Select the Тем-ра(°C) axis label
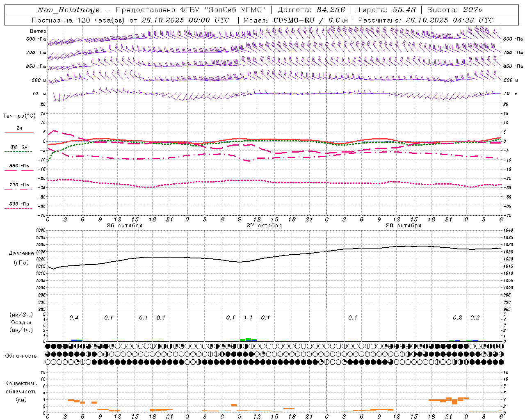 (19, 116)
